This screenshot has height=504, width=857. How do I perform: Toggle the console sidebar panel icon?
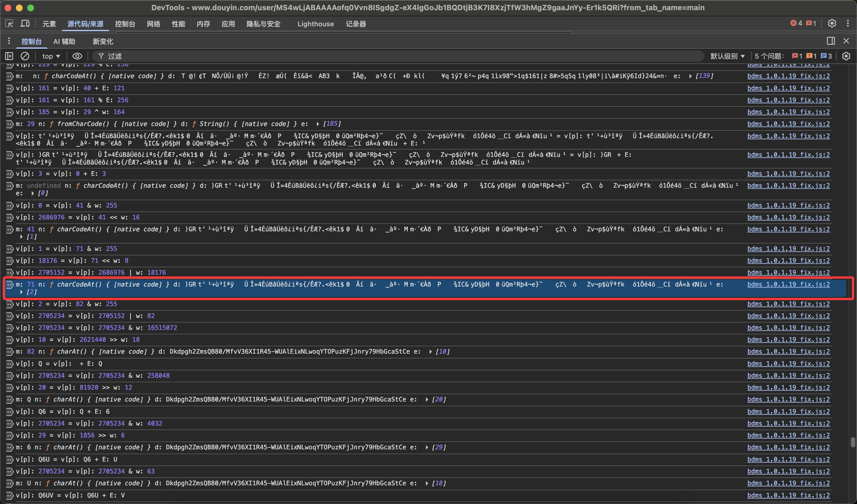coord(9,56)
